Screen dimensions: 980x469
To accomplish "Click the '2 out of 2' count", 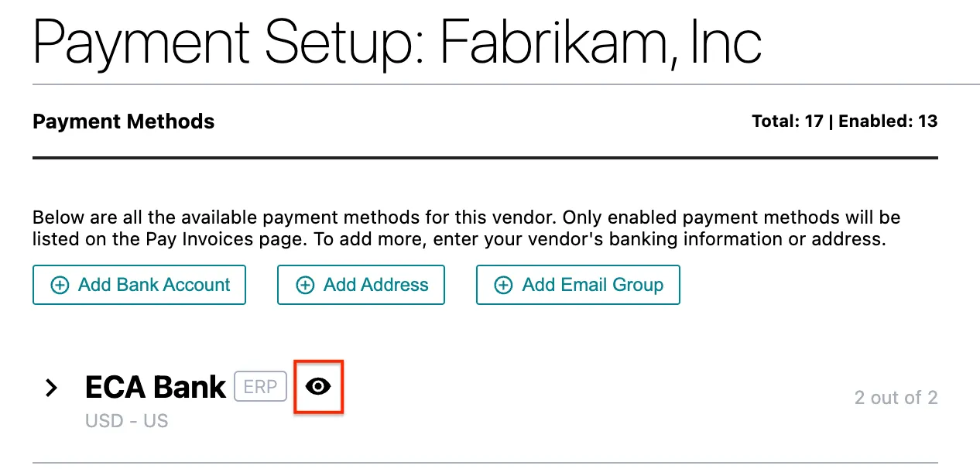I will pos(896,398).
